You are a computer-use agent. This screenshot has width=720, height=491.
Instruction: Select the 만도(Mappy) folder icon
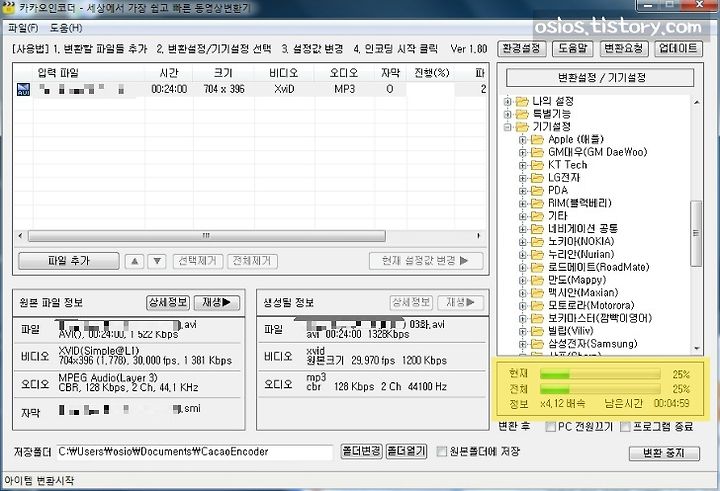(x=537, y=280)
